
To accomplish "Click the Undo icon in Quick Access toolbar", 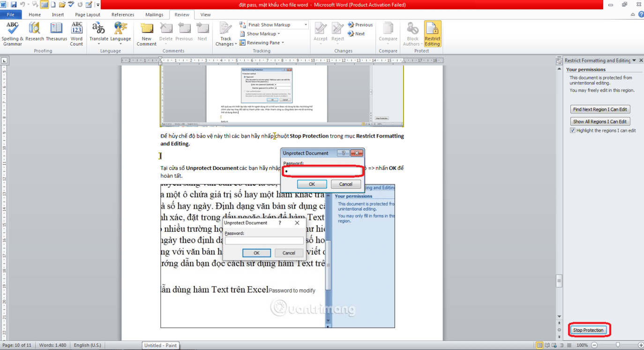I will [x=22, y=5].
